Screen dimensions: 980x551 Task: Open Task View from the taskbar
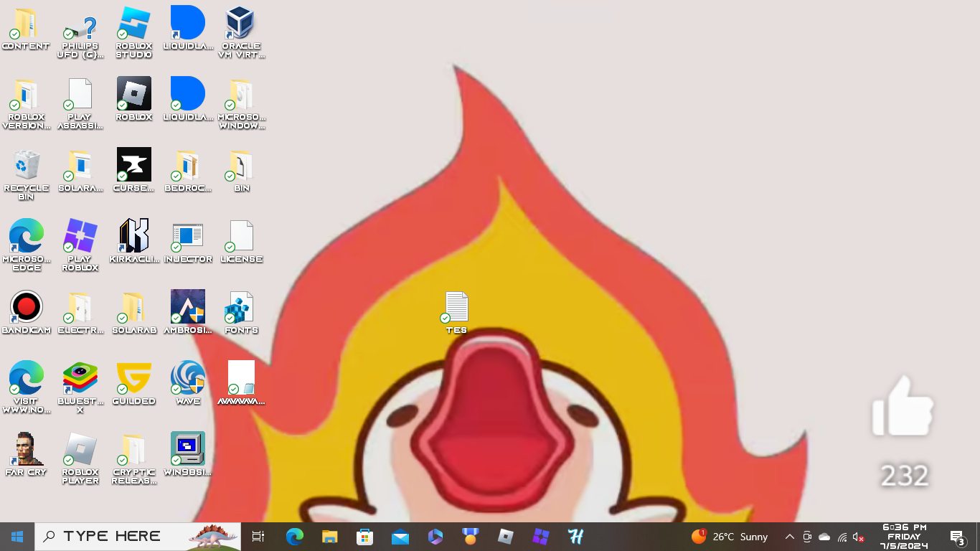258,537
